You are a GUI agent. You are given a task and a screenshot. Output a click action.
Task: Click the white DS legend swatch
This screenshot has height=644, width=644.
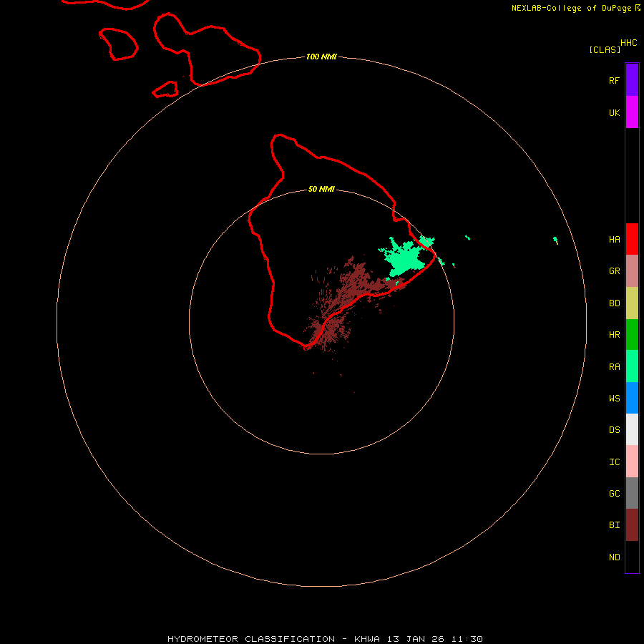pyautogui.click(x=632, y=429)
